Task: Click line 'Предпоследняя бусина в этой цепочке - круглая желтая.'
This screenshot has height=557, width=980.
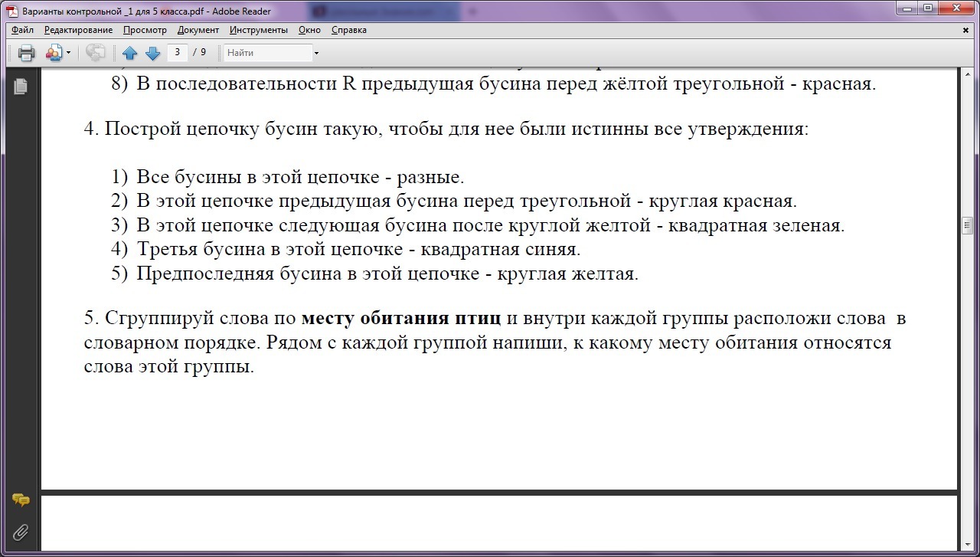Action: pyautogui.click(x=387, y=274)
